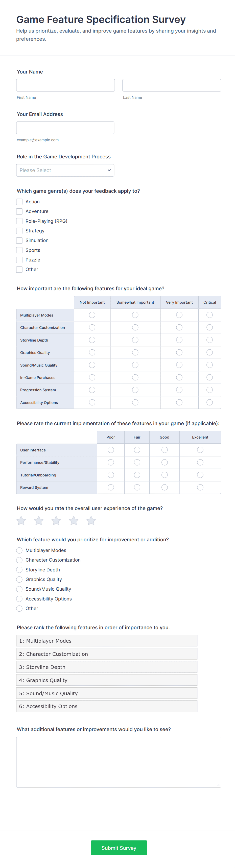Select Graphics Quality for improvement priority
The width and height of the screenshot is (235, 868).
pos(19,579)
